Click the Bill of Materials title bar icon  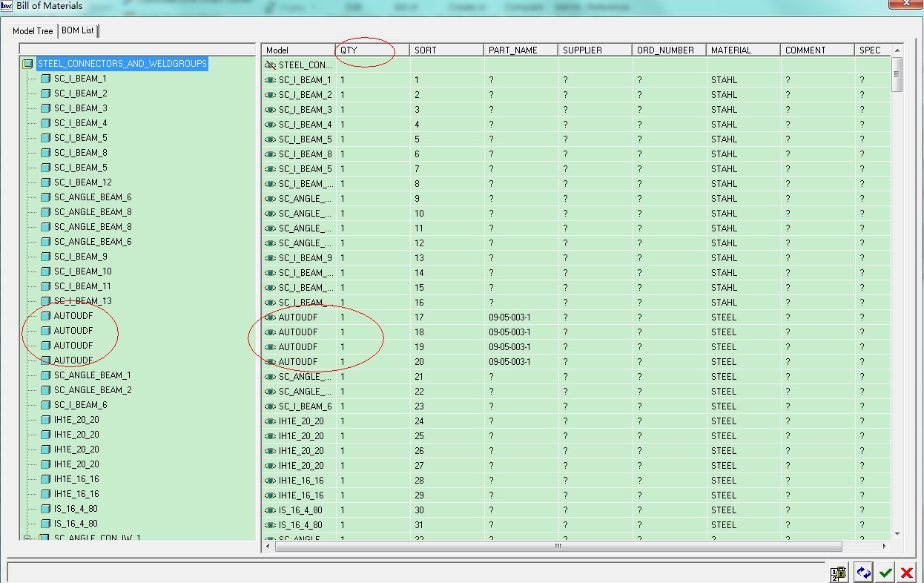click(x=7, y=6)
